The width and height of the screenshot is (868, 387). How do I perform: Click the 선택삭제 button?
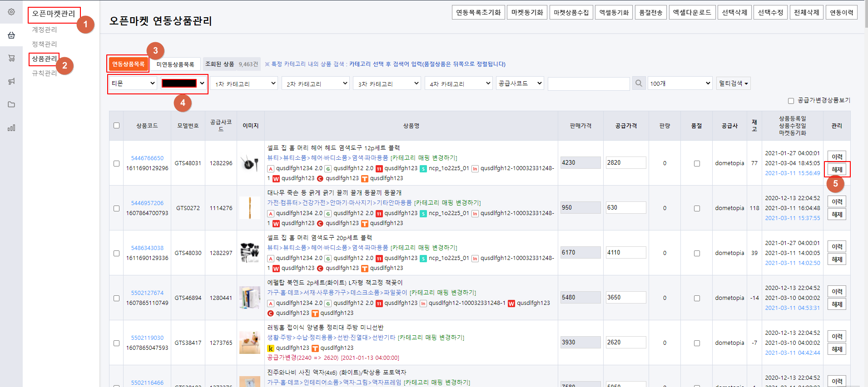tap(735, 12)
